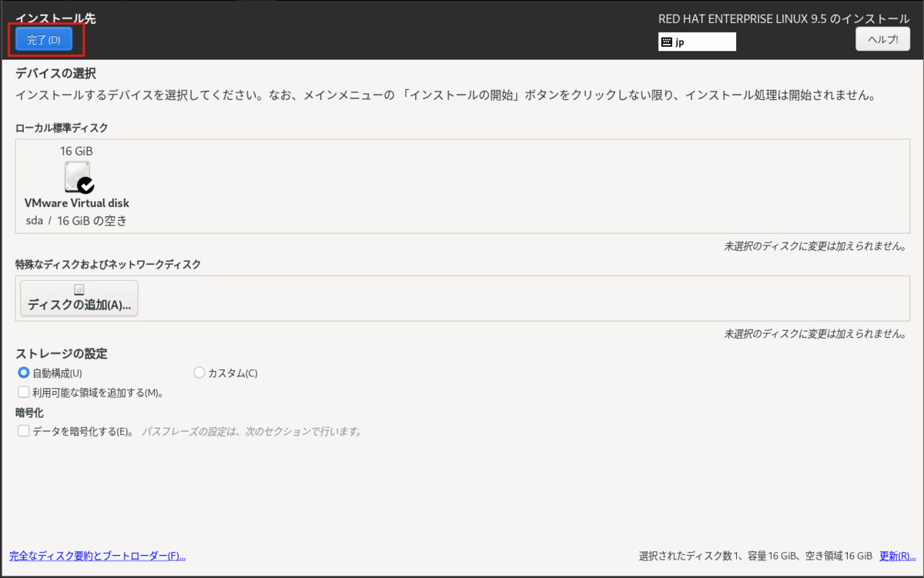
Task: Click disk icon on ディスクの追加 button
Action: point(79,289)
